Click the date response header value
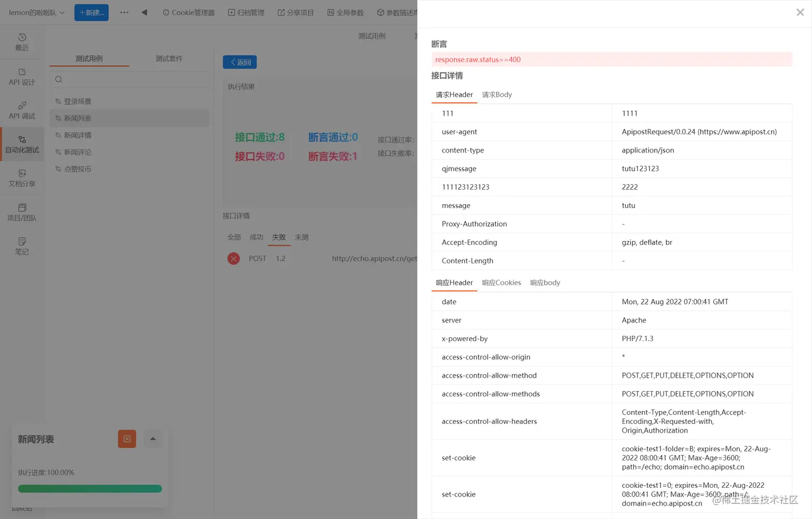The image size is (812, 519). (675, 301)
